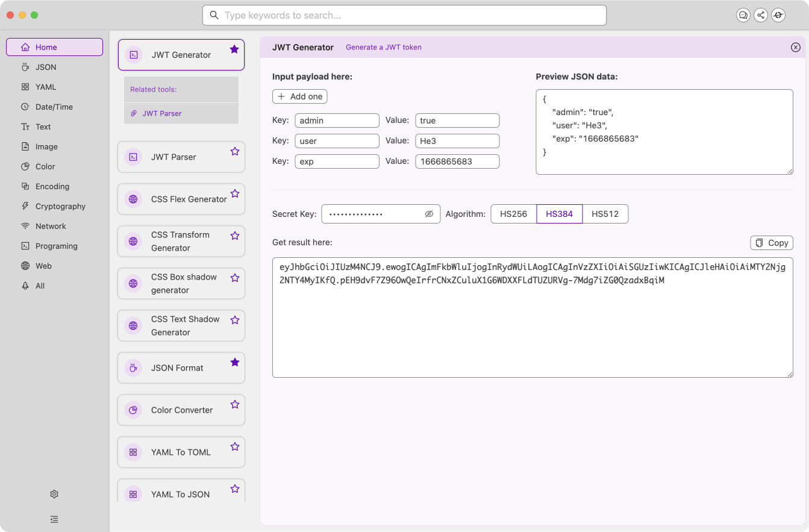Star the CSS Flex Generator tool

pos(235,194)
